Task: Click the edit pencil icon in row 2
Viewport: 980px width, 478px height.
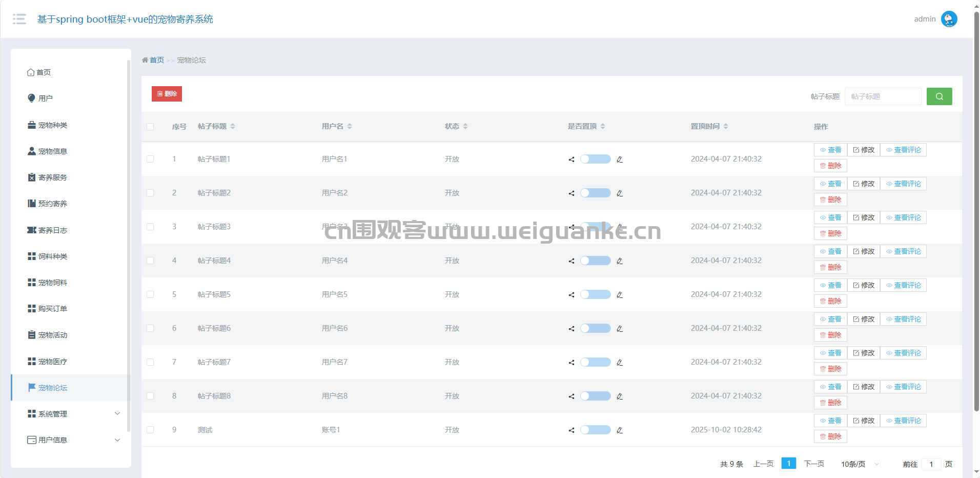Action: click(x=620, y=193)
